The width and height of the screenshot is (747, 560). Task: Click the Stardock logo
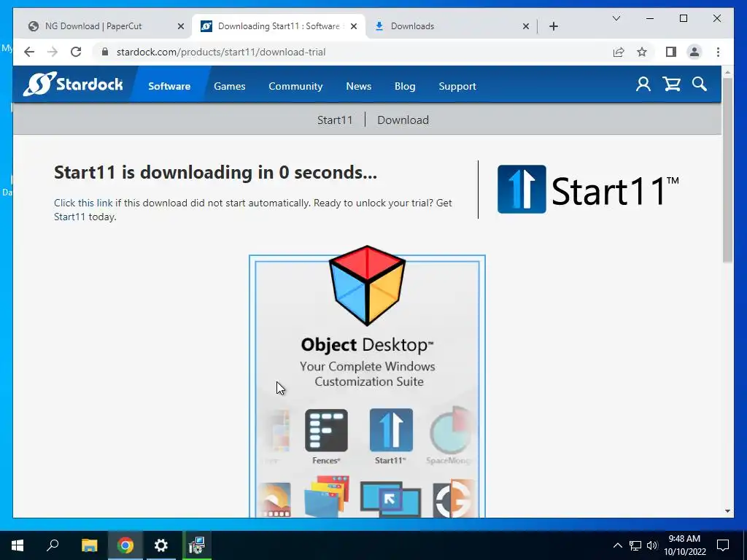click(x=73, y=85)
